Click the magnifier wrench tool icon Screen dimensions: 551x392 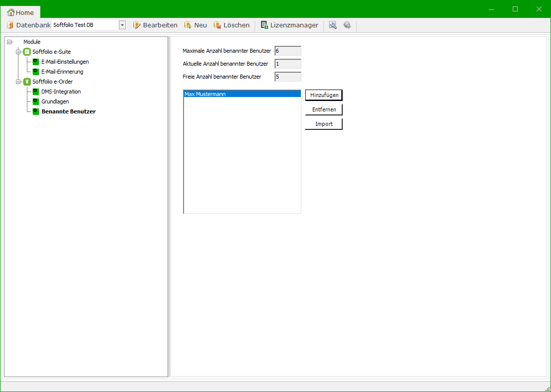point(333,25)
